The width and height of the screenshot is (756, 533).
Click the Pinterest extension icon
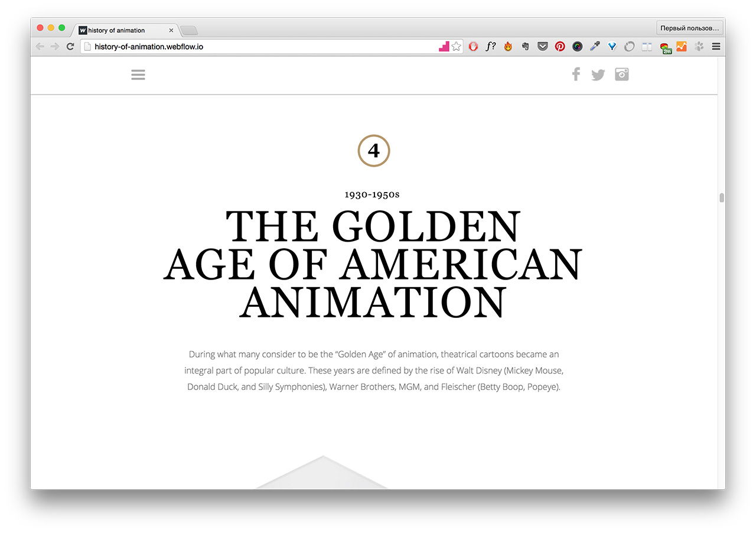(x=560, y=46)
